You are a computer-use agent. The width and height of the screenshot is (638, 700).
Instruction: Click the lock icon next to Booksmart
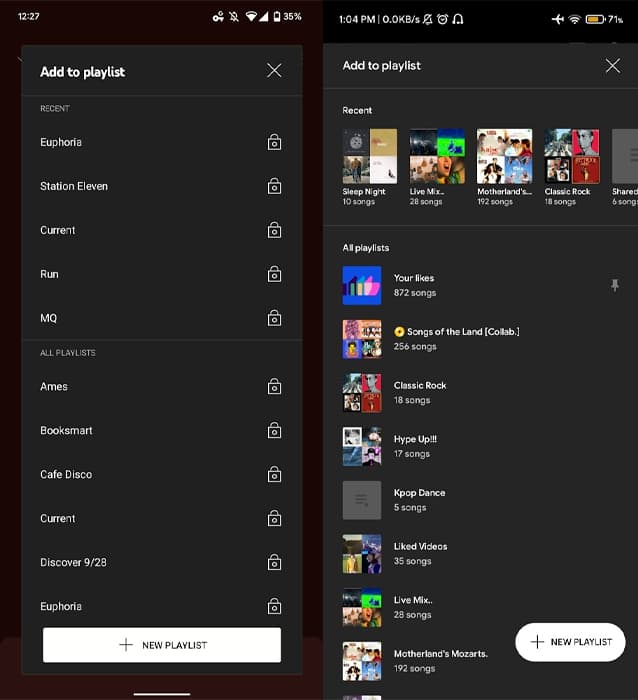click(x=274, y=430)
